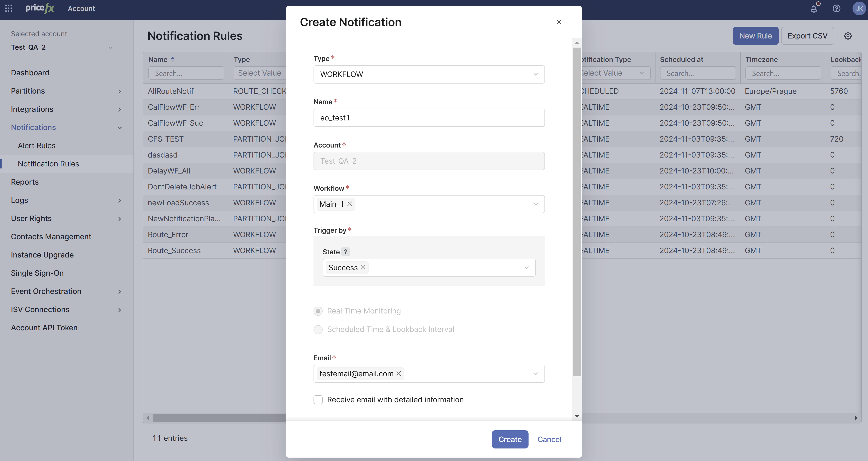Click the State help question icon

(345, 252)
